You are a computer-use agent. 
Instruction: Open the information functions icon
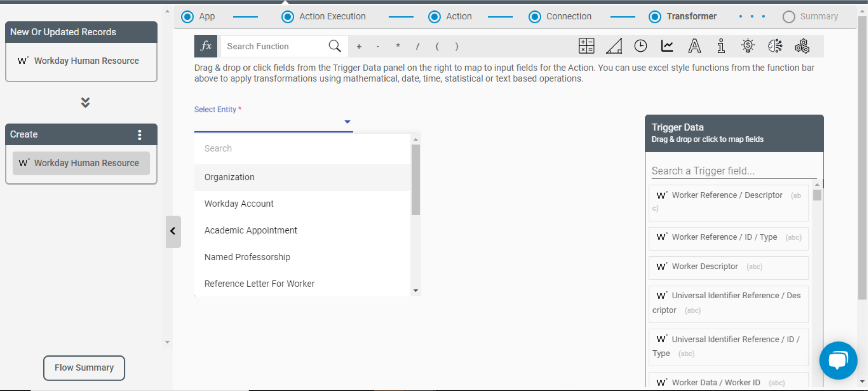(x=721, y=46)
